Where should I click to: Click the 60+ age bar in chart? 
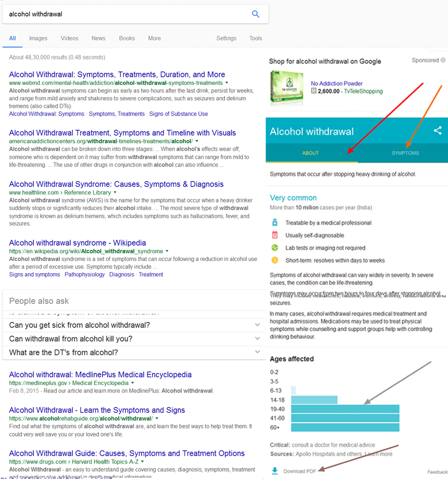345,427
